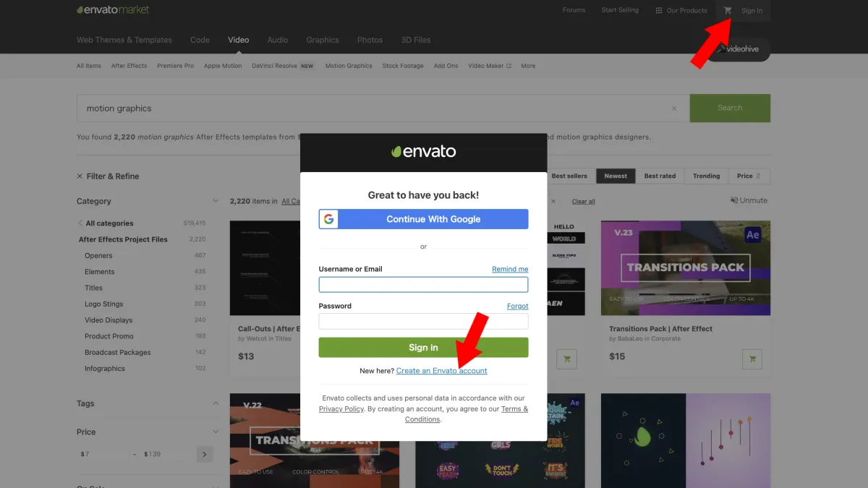The width and height of the screenshot is (868, 488).
Task: Click Sign In link in header
Action: point(752,11)
